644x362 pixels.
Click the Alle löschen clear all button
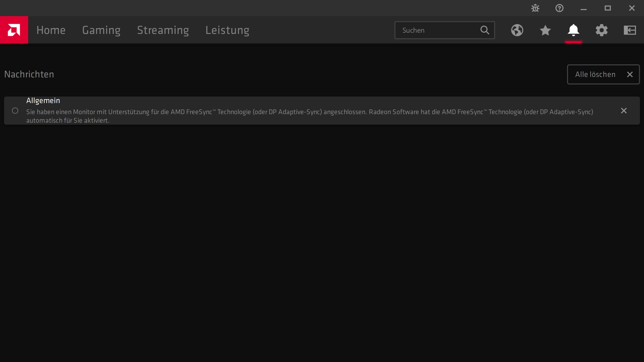pos(603,74)
